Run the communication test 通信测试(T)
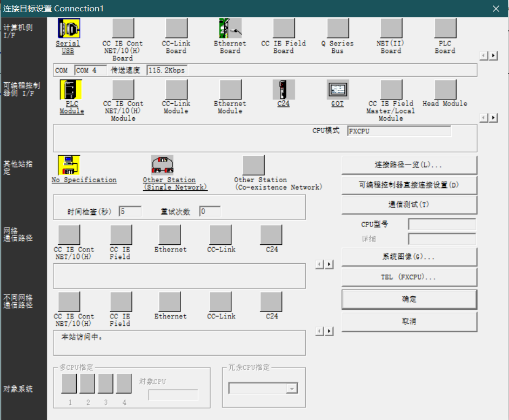509x420 pixels. click(409, 205)
